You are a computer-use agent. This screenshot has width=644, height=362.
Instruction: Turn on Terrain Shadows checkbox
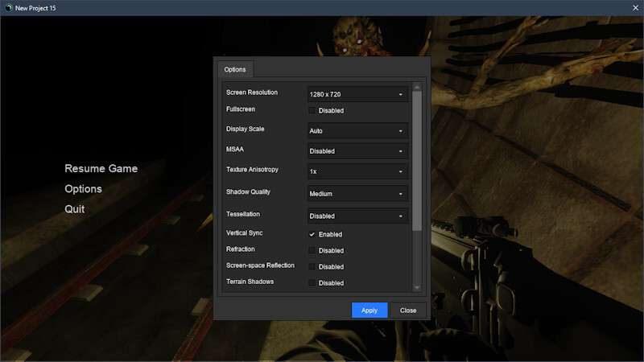312,282
